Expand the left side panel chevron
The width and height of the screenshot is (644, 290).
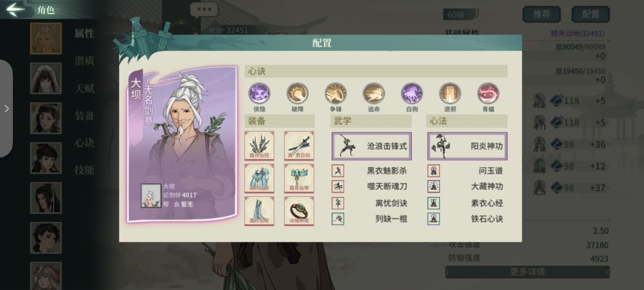(x=6, y=109)
